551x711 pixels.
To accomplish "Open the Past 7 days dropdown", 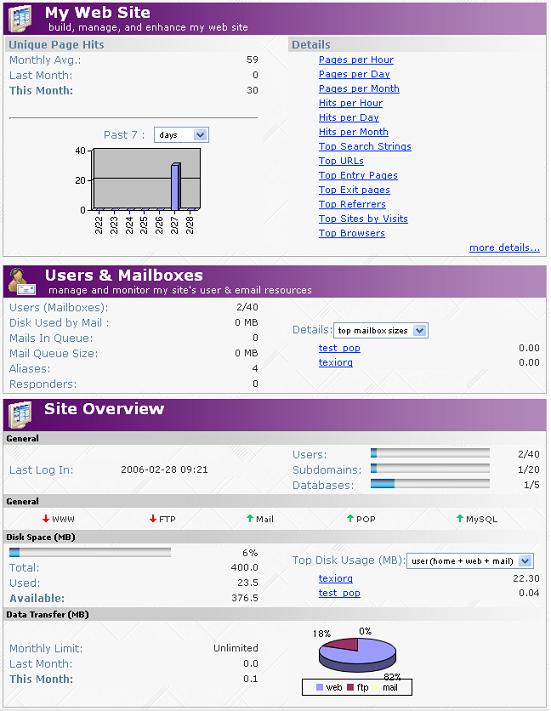I will pos(181,135).
